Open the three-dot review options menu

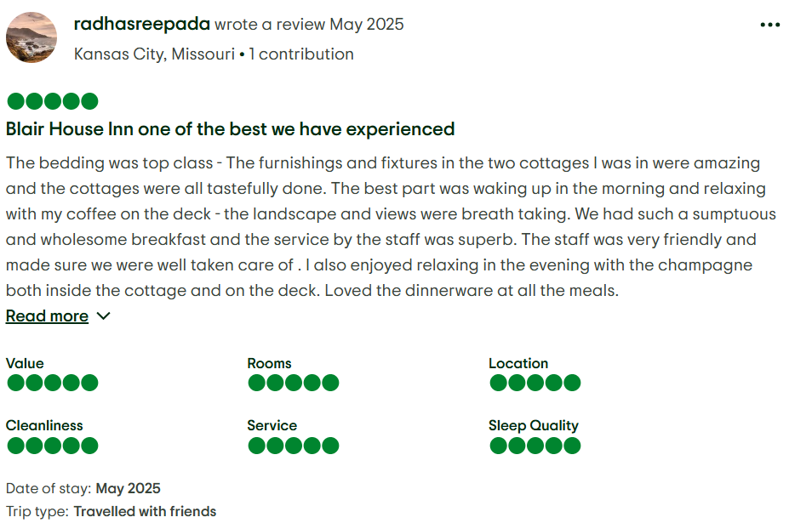click(x=769, y=25)
